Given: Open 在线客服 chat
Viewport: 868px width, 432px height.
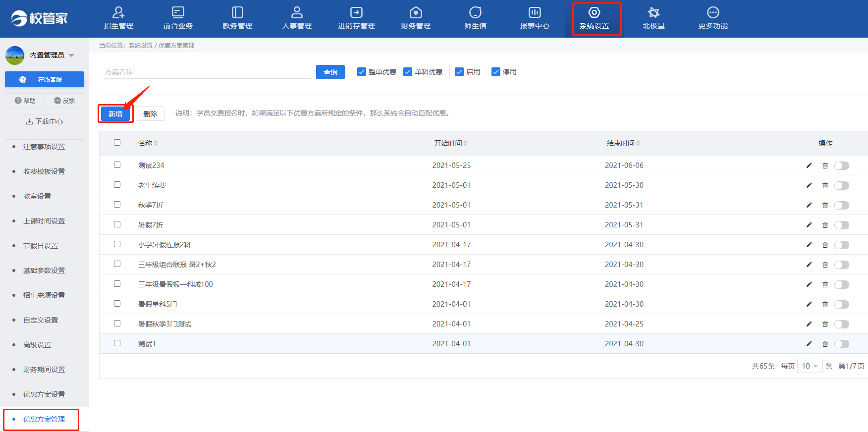Looking at the screenshot, I should point(45,79).
